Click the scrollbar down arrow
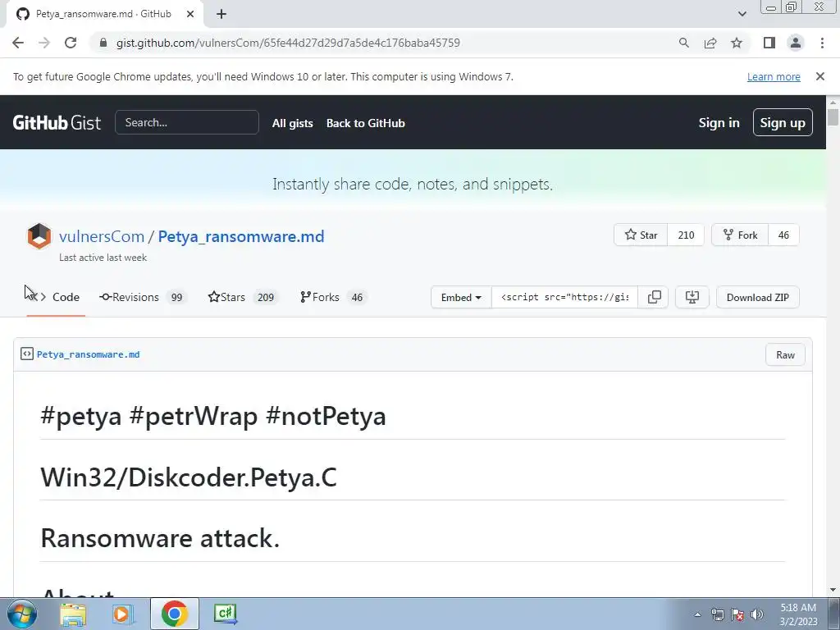This screenshot has width=840, height=630. coord(833,590)
